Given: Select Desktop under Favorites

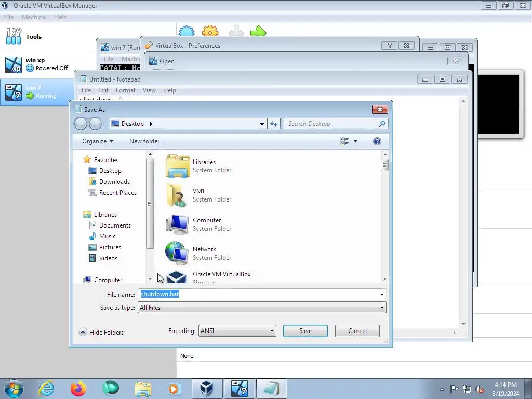Looking at the screenshot, I should 105,170.
